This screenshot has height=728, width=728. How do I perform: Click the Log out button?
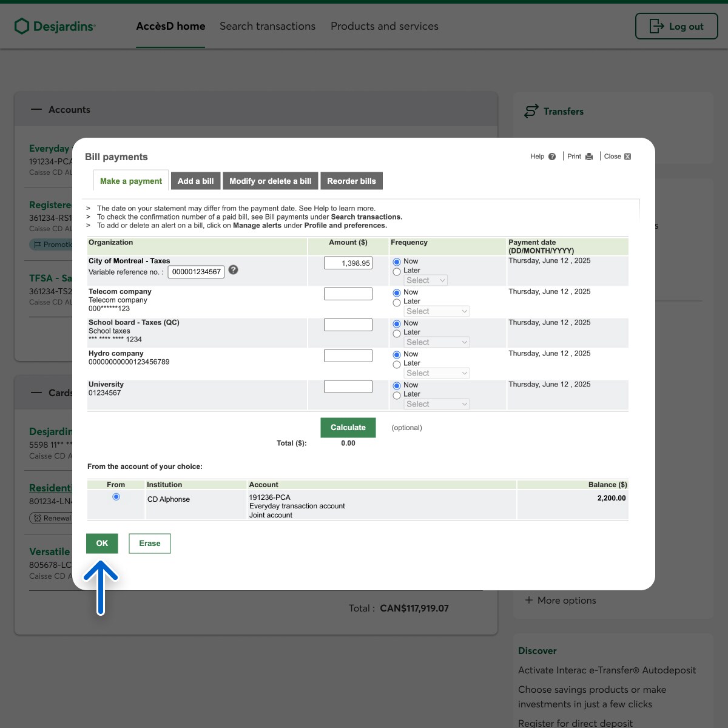click(x=676, y=27)
